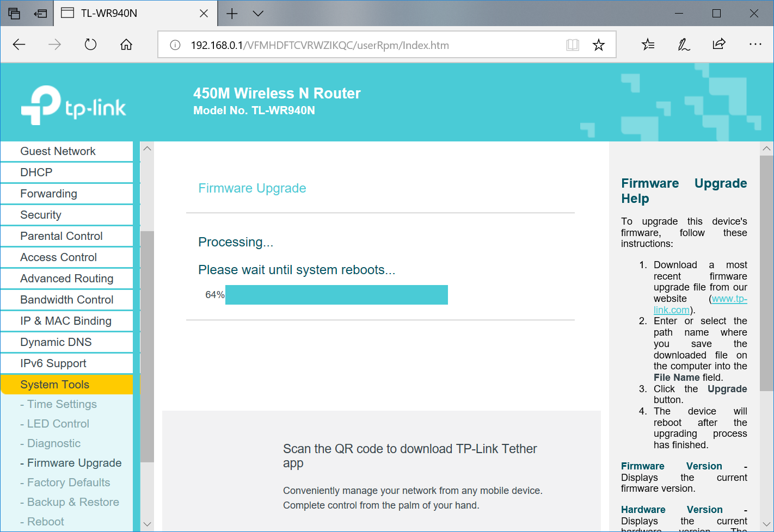Image resolution: width=774 pixels, height=532 pixels.
Task: Show tab previews chevron
Action: 258,14
